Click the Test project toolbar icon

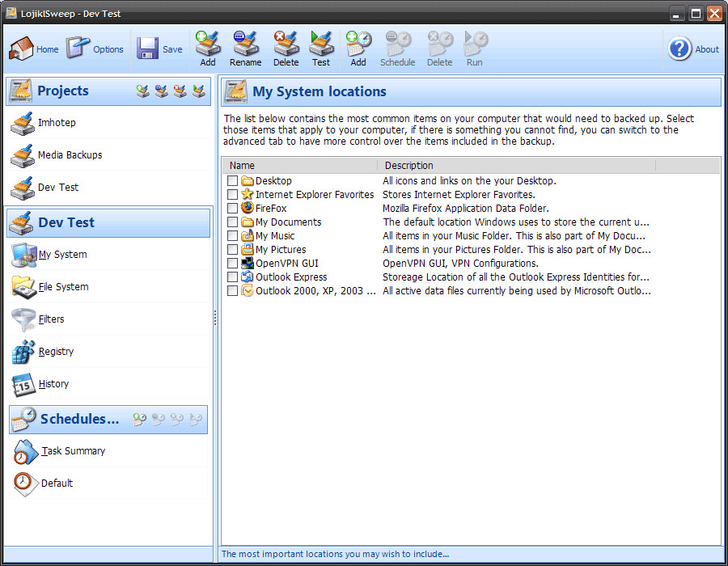tap(321, 49)
